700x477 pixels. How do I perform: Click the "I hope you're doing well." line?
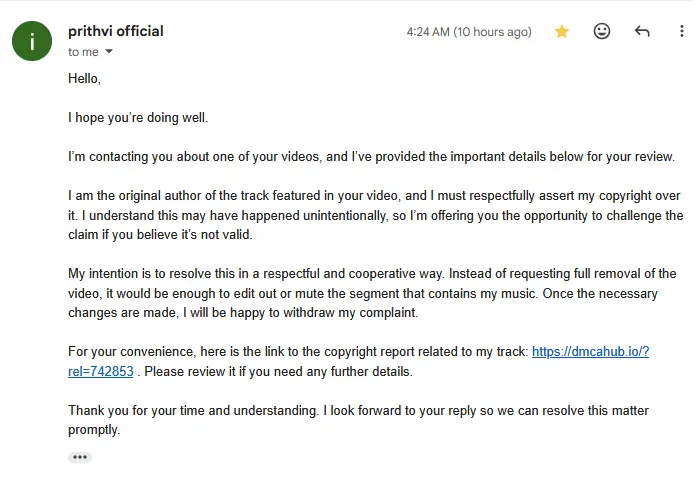(x=138, y=118)
